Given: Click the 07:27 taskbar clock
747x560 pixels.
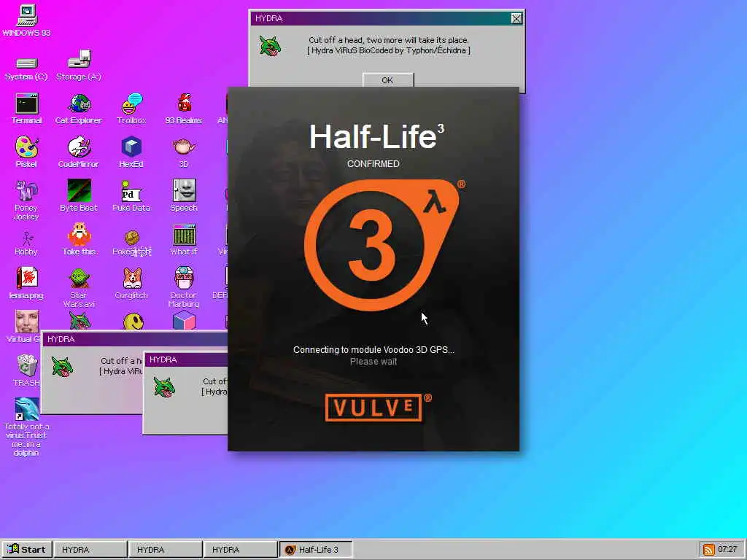Looking at the screenshot, I should 727,549.
